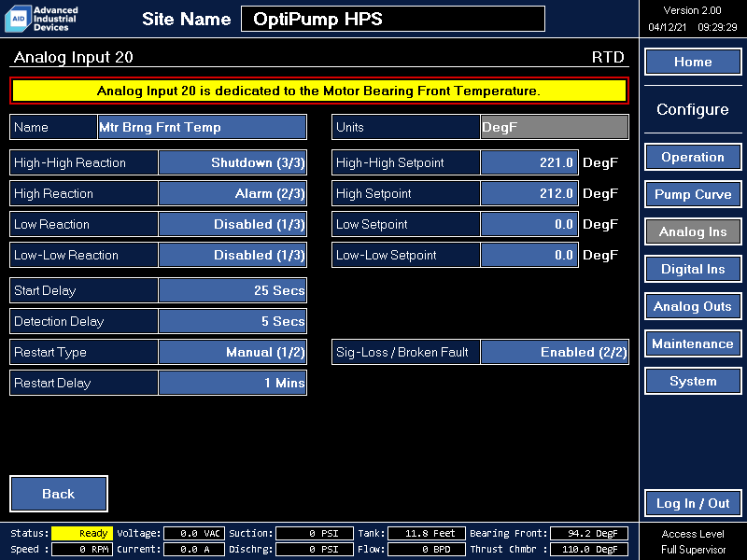Viewport: 747px width, 560px height.
Task: Click the Version 2.00 label
Action: (692, 10)
